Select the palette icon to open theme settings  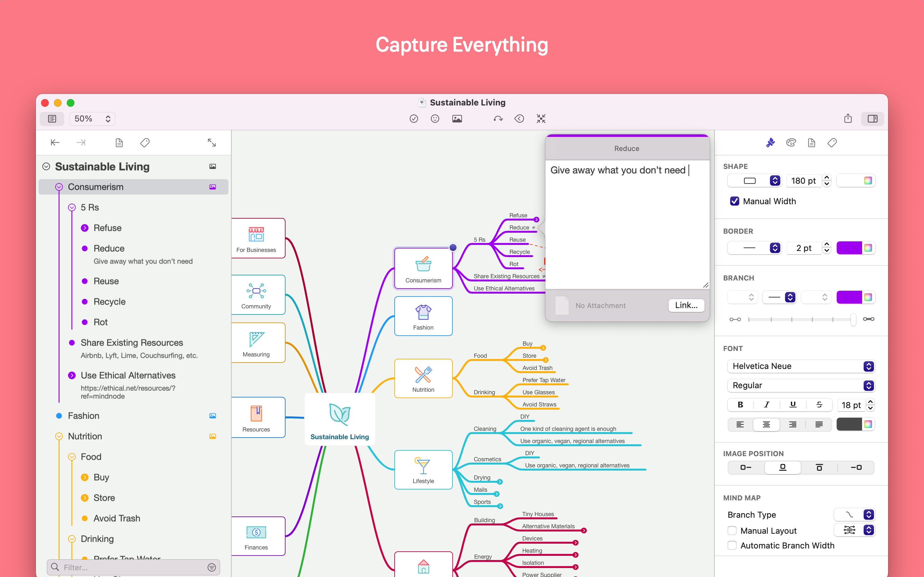(x=791, y=142)
